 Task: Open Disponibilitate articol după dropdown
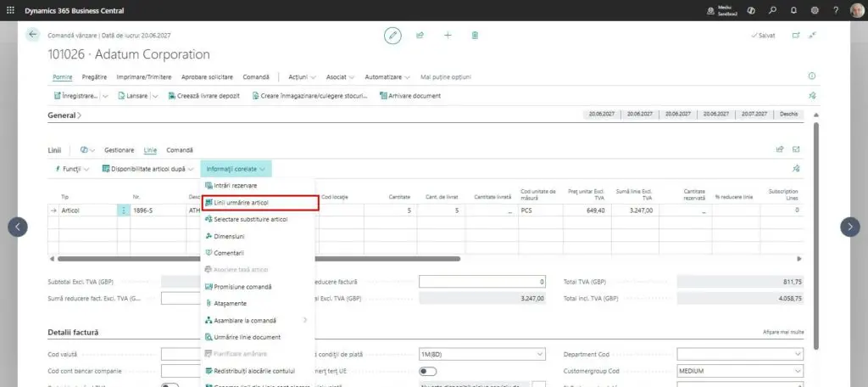click(147, 169)
